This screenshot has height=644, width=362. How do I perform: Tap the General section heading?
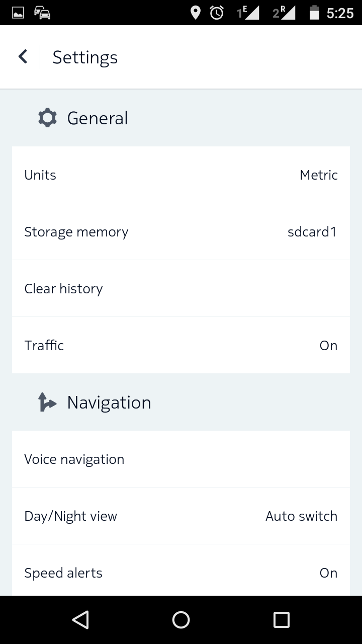tap(98, 118)
